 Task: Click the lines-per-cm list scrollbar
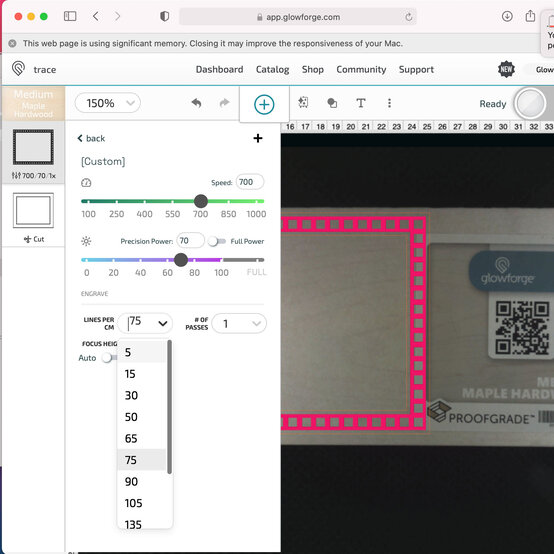click(x=170, y=407)
